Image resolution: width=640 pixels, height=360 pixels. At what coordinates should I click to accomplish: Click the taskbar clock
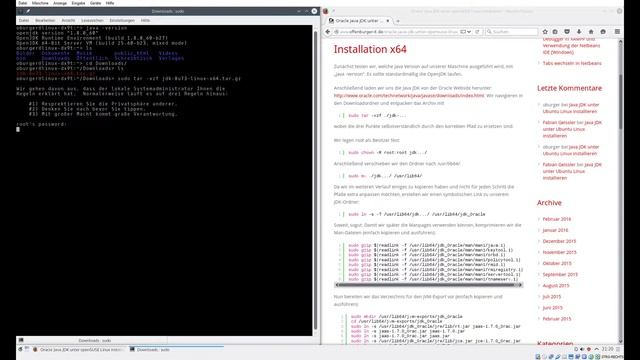click(607, 349)
